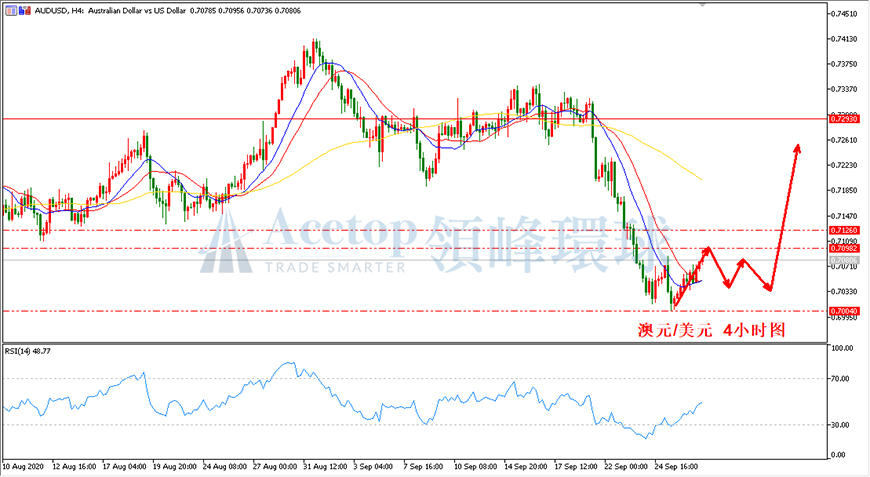Click the gray current price tag 0.70806
Viewport: 870px width, 477px height.
pos(843,260)
